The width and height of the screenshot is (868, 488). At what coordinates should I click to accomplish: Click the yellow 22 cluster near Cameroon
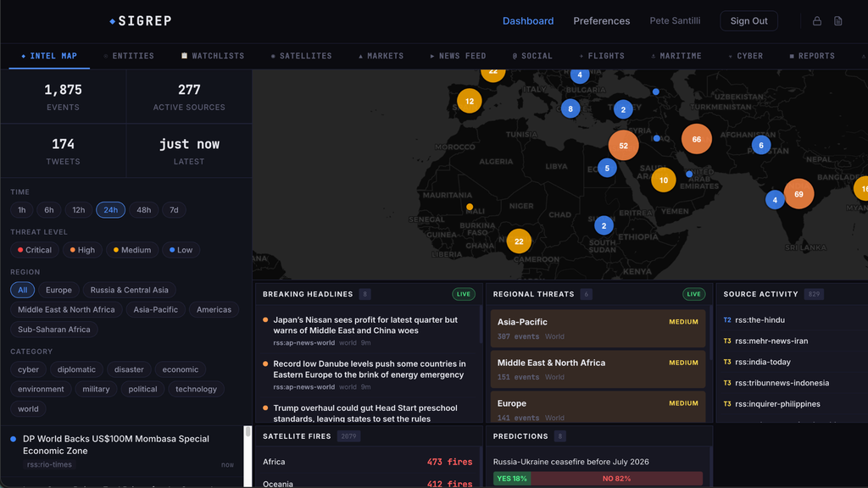click(519, 241)
